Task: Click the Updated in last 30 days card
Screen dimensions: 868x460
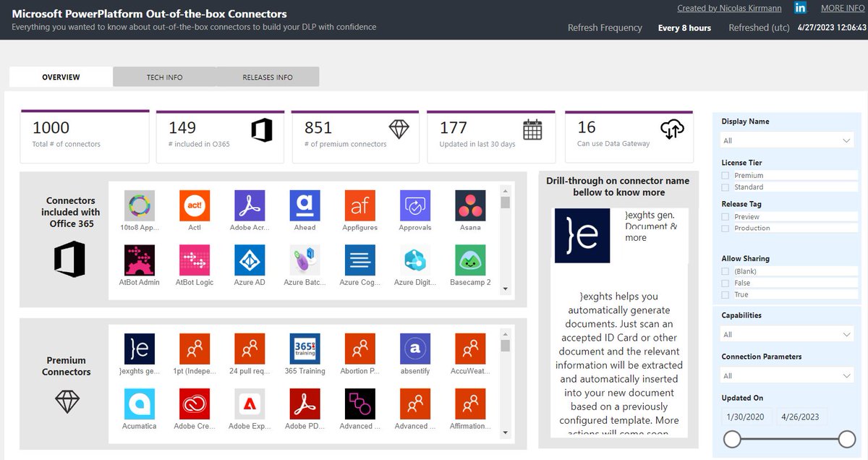Action: tap(491, 136)
